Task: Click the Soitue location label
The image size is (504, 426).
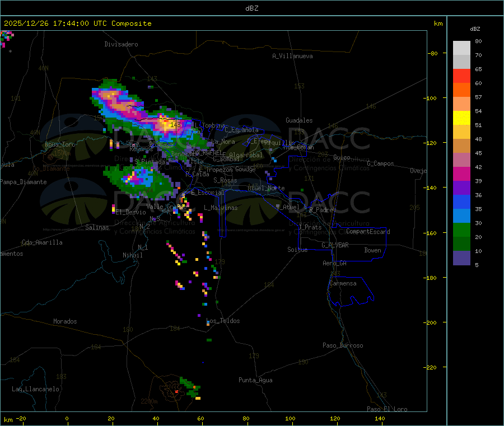Action: (297, 250)
